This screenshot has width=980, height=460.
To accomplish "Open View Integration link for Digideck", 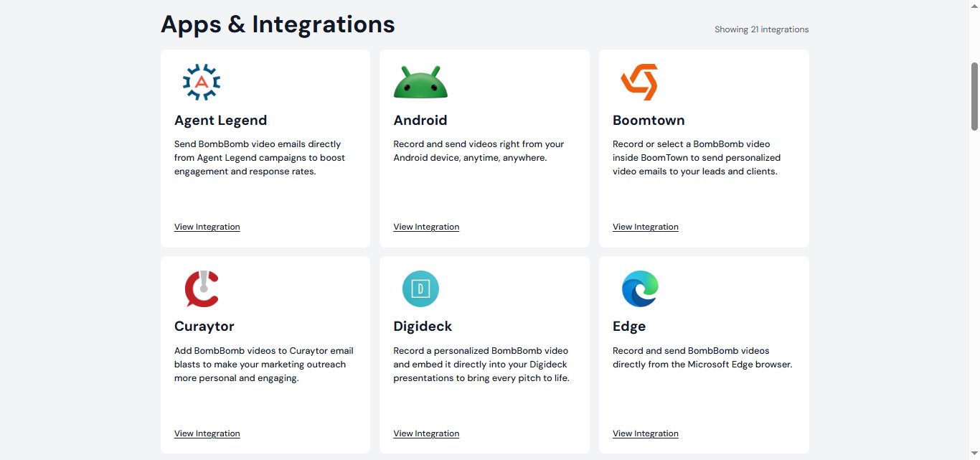I will (x=426, y=433).
